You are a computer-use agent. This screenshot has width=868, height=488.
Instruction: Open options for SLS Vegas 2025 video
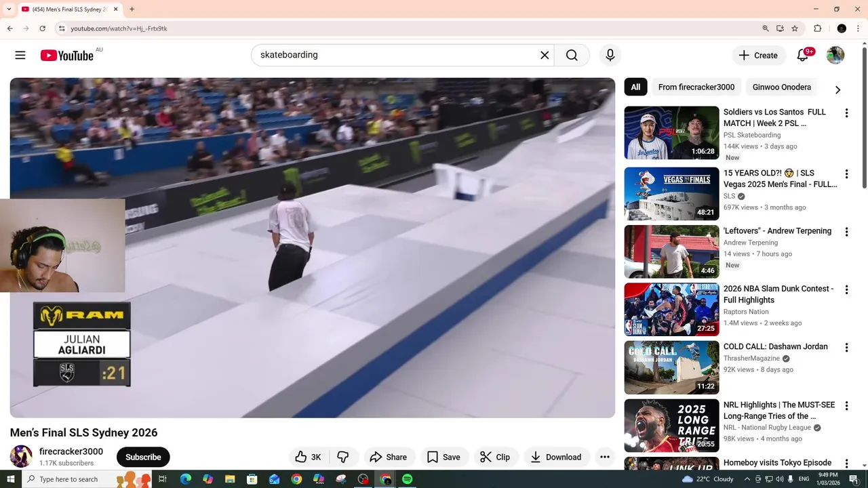click(x=846, y=174)
